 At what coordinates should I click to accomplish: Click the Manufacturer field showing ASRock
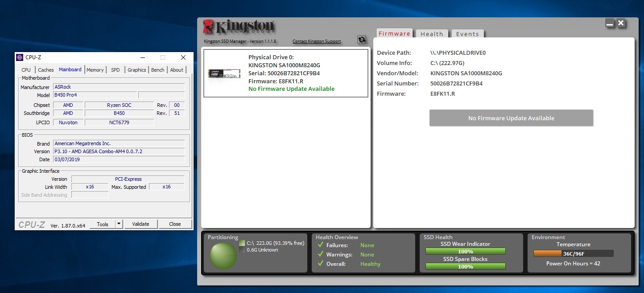pyautogui.click(x=119, y=87)
